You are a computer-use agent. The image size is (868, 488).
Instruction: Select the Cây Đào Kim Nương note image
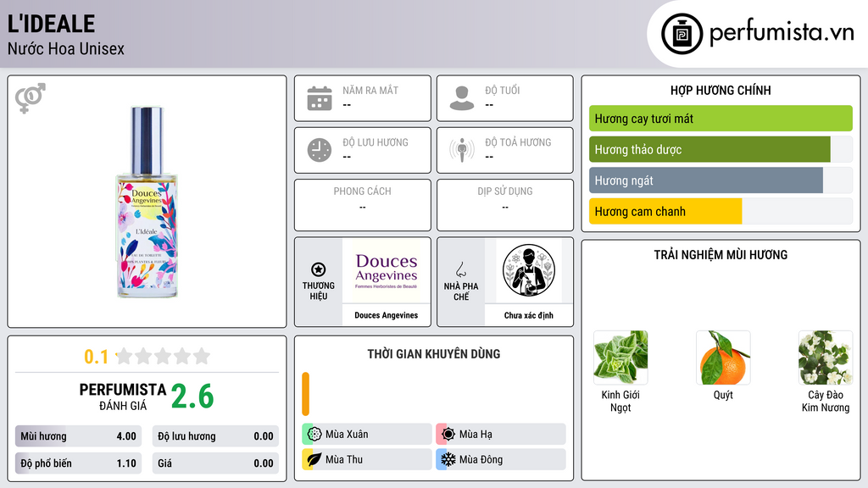(x=826, y=358)
